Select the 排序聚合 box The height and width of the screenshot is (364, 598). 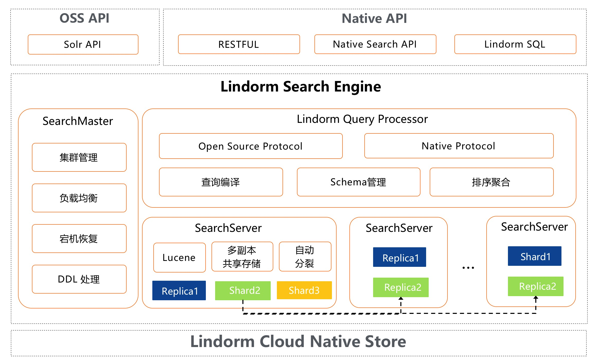click(x=491, y=182)
